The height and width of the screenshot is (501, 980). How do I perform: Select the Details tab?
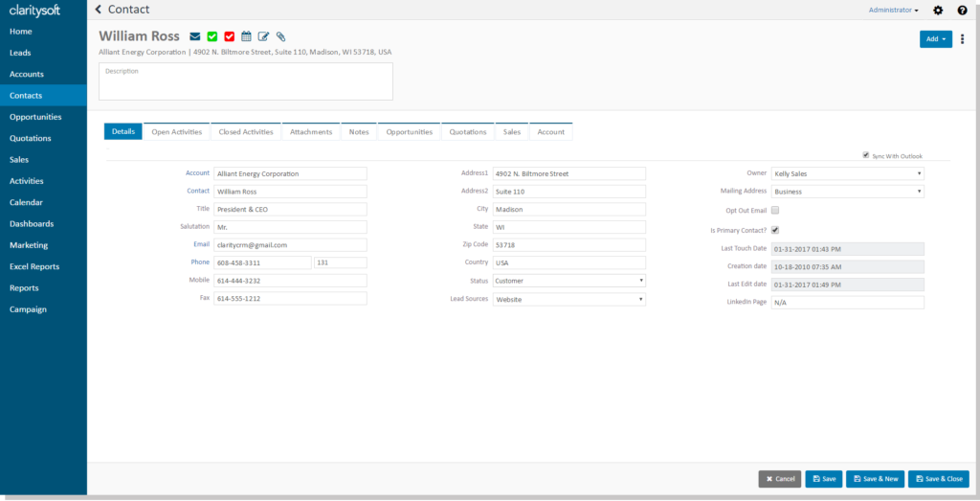pyautogui.click(x=123, y=132)
